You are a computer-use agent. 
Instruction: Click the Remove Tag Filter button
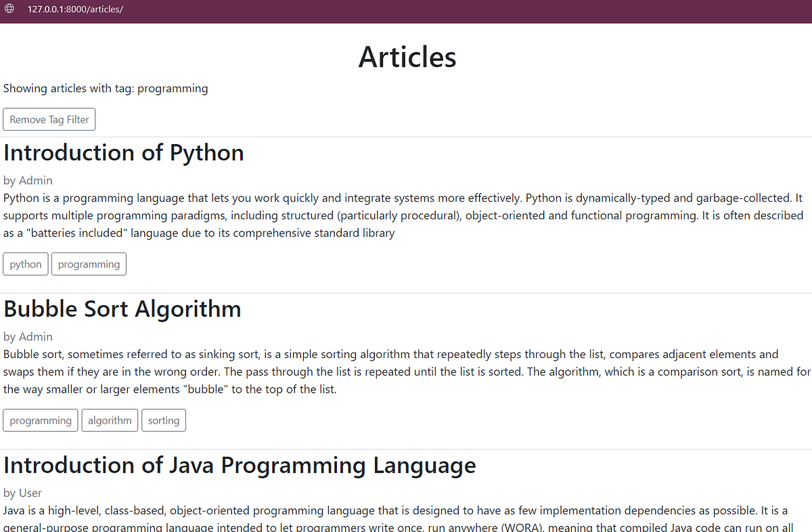pyautogui.click(x=49, y=119)
